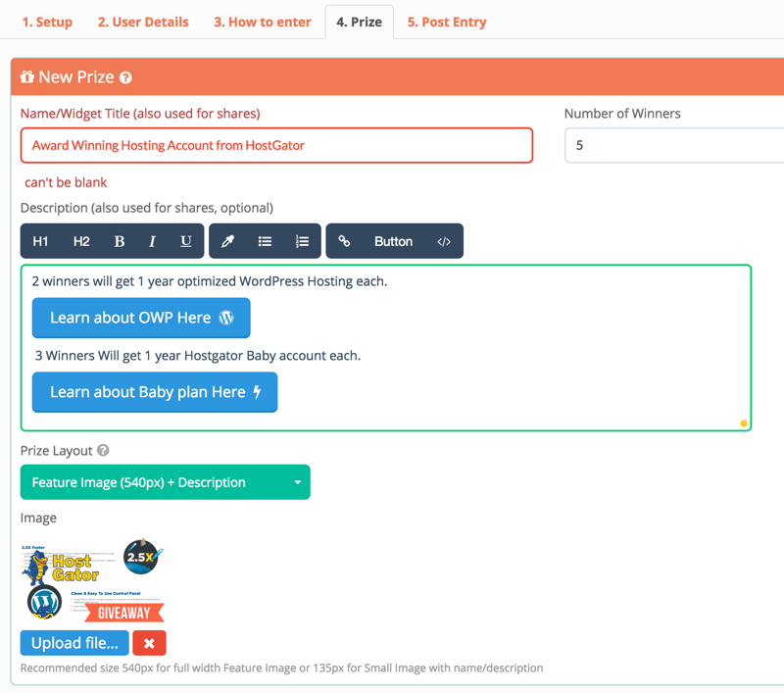This screenshot has width=784, height=693.
Task: Insert a numbered list
Action: pyautogui.click(x=302, y=241)
